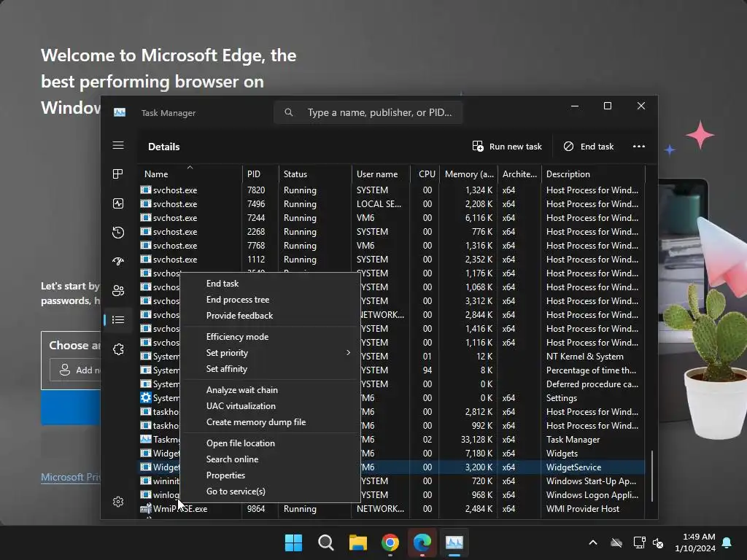This screenshot has width=747, height=560.
Task: Open Properties from context menu
Action: pyautogui.click(x=271, y=475)
